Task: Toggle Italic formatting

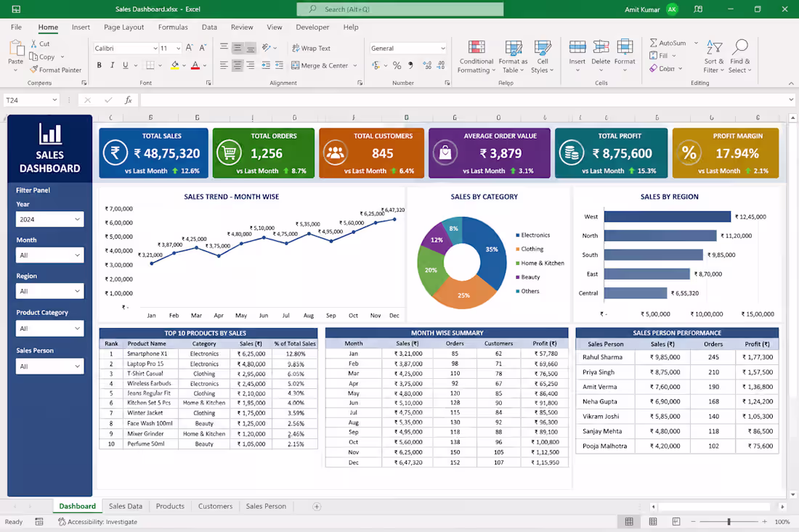Action: pyautogui.click(x=112, y=65)
